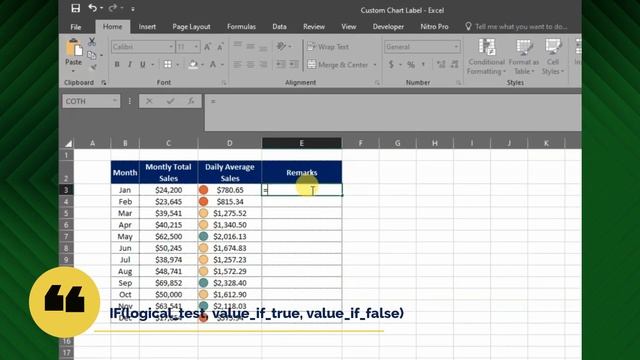Toggle Bold formatting
Image resolution: width=640 pixels, height=360 pixels.
point(117,64)
